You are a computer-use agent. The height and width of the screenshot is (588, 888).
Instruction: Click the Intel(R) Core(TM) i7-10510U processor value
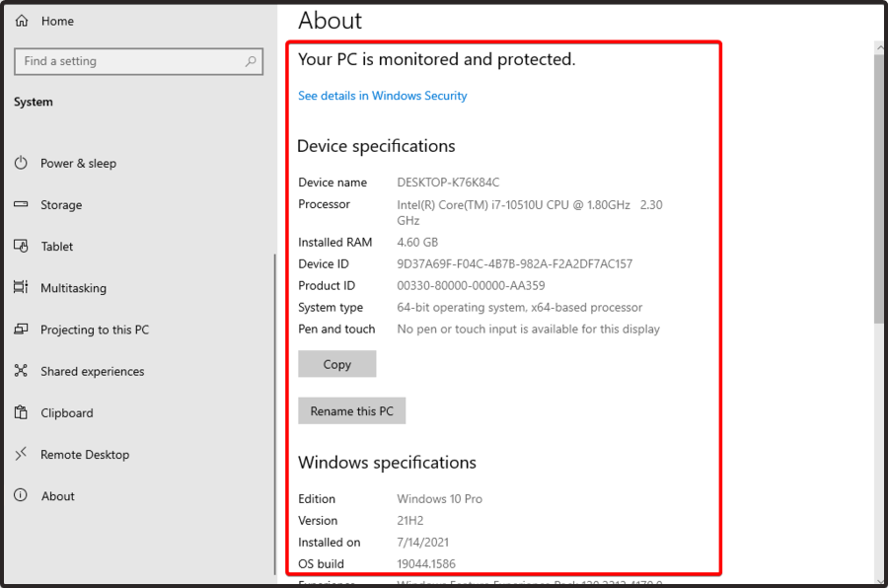pyautogui.click(x=530, y=212)
